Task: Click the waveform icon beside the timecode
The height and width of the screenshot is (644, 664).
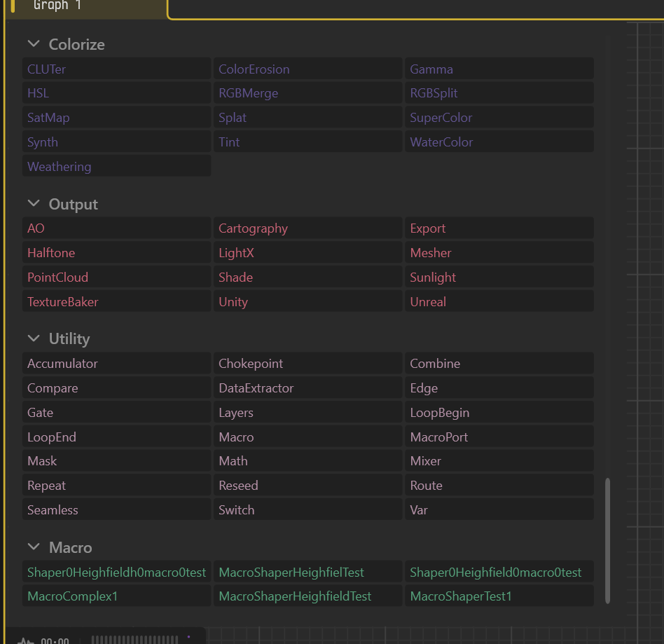Action: pos(25,640)
